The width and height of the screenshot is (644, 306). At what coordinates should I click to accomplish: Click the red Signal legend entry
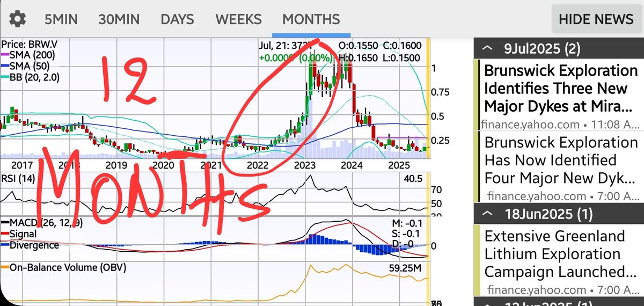coord(19,234)
